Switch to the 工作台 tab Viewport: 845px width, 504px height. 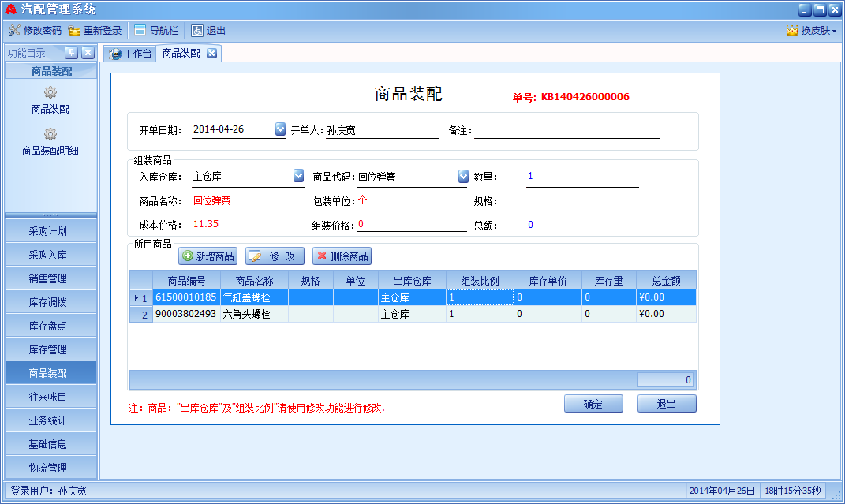click(130, 54)
